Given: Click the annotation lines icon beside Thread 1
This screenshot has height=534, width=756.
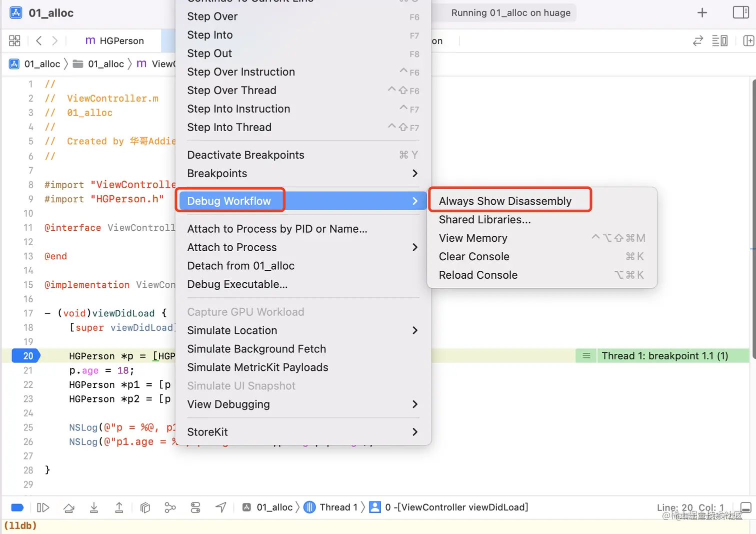Looking at the screenshot, I should click(586, 356).
